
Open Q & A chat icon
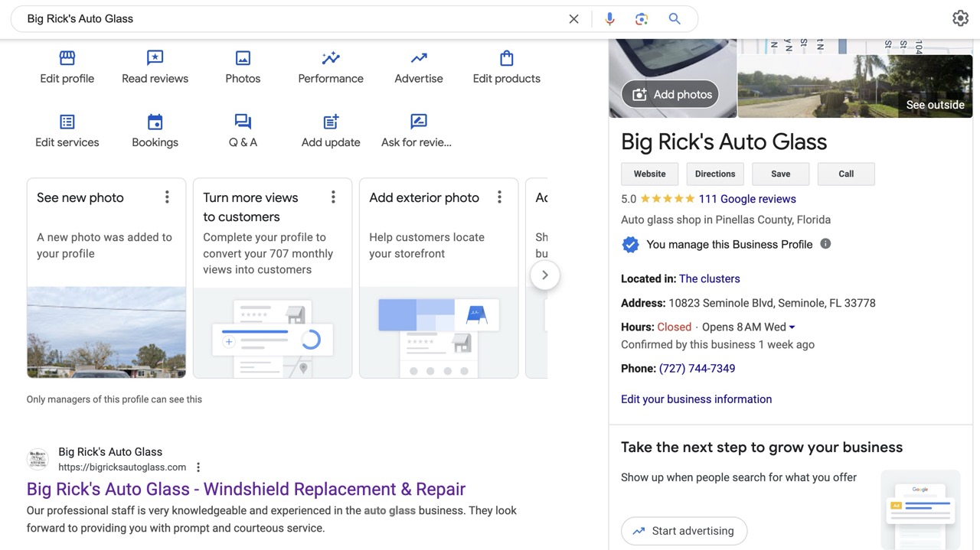pos(243,122)
